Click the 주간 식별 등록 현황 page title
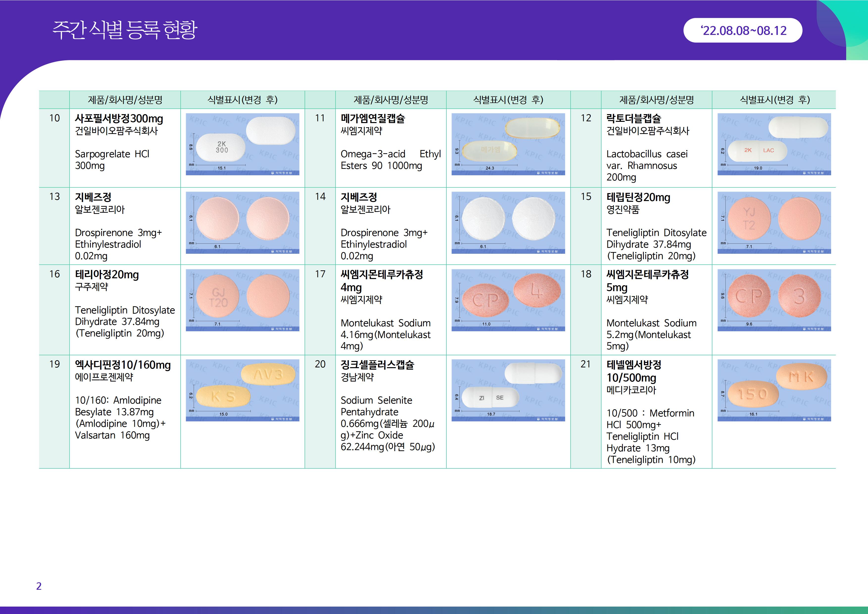Screen dimensions: 868x614 [125, 30]
